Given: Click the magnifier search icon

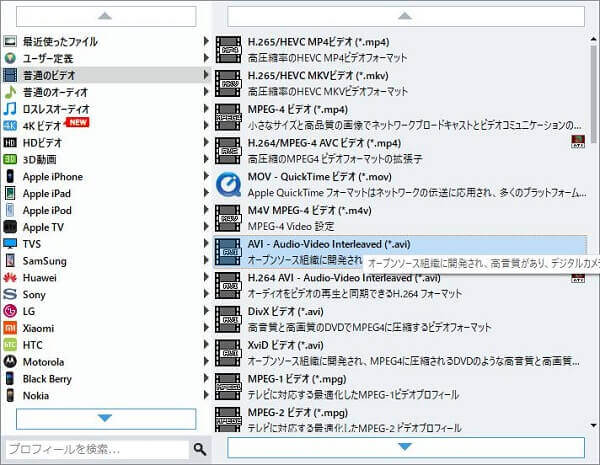Looking at the screenshot, I should tap(200, 449).
